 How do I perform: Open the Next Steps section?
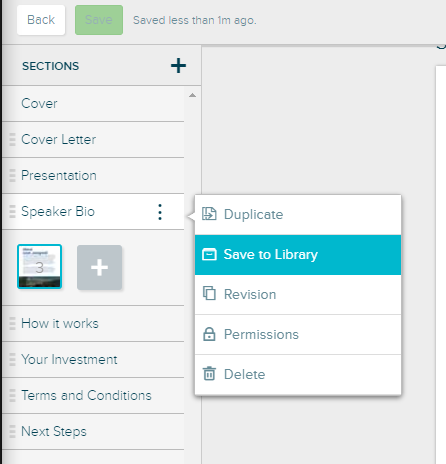pos(93,431)
